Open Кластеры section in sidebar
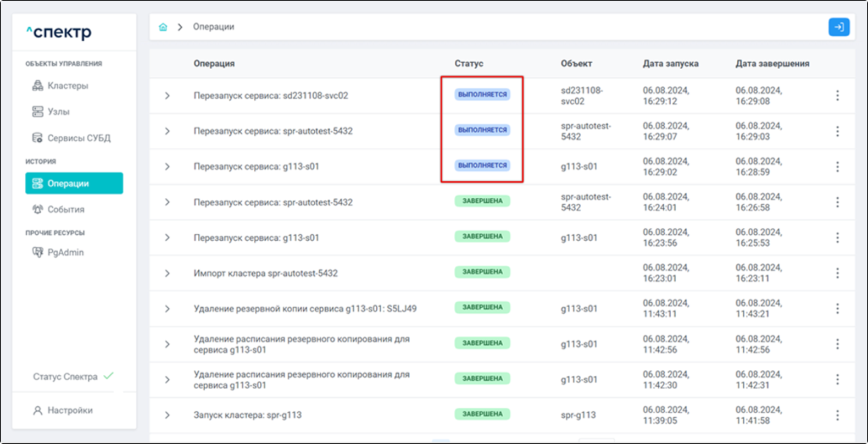868x444 pixels. tap(67, 86)
